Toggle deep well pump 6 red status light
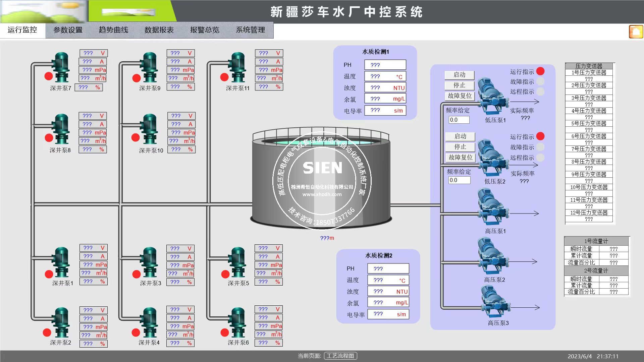Image resolution: width=644 pixels, height=362 pixels. tap(225, 333)
